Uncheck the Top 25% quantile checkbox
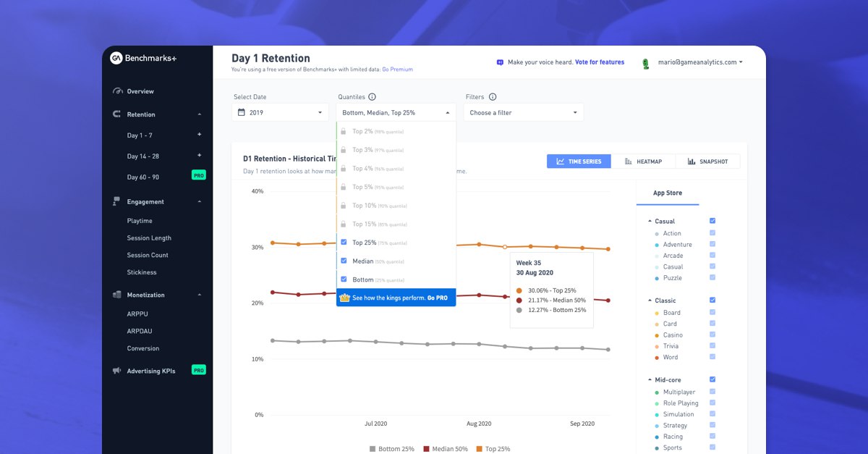The width and height of the screenshot is (868, 454). click(x=344, y=243)
